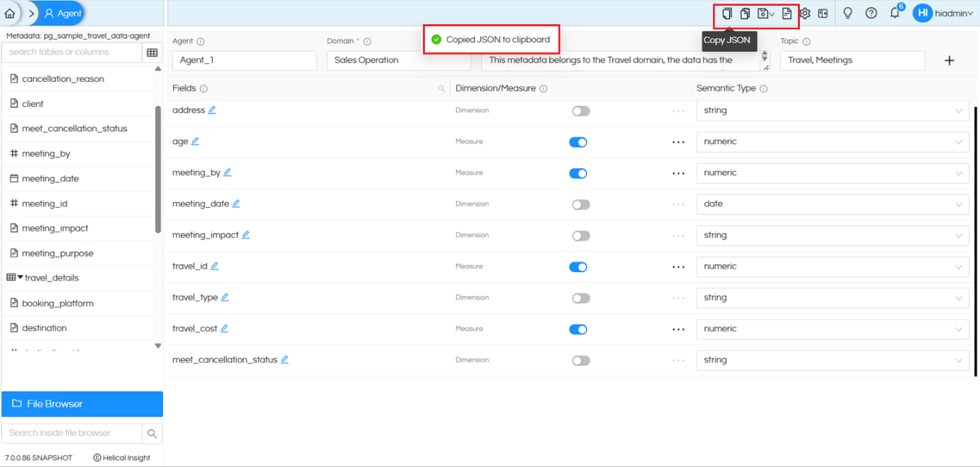This screenshot has height=467, width=980.
Task: Click the floppy disk save icon
Action: point(764,14)
